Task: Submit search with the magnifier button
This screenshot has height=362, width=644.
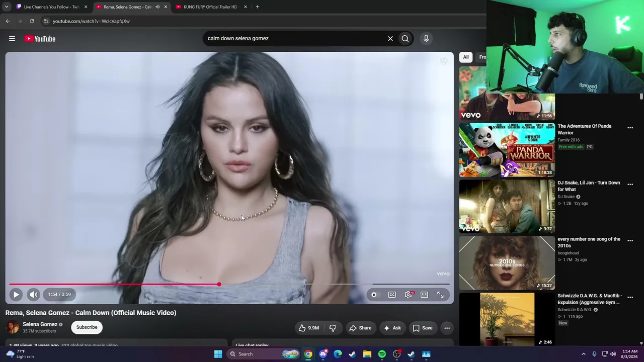Action: click(x=405, y=38)
